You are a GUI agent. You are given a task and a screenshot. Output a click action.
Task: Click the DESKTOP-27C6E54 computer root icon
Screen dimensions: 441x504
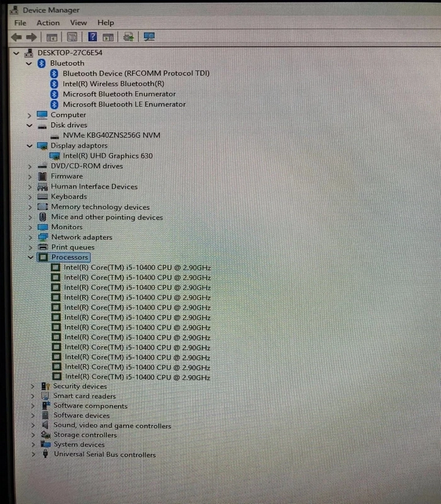click(x=29, y=53)
